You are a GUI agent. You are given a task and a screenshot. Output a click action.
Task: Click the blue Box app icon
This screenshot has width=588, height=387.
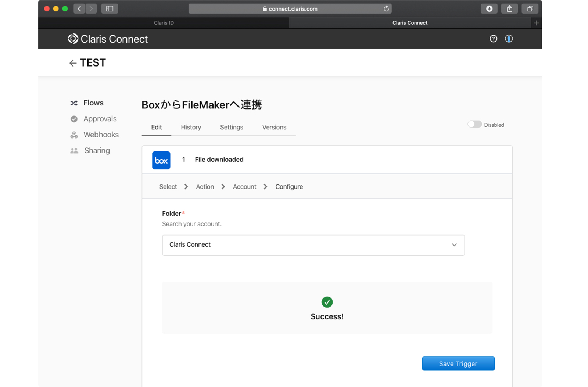[161, 160]
